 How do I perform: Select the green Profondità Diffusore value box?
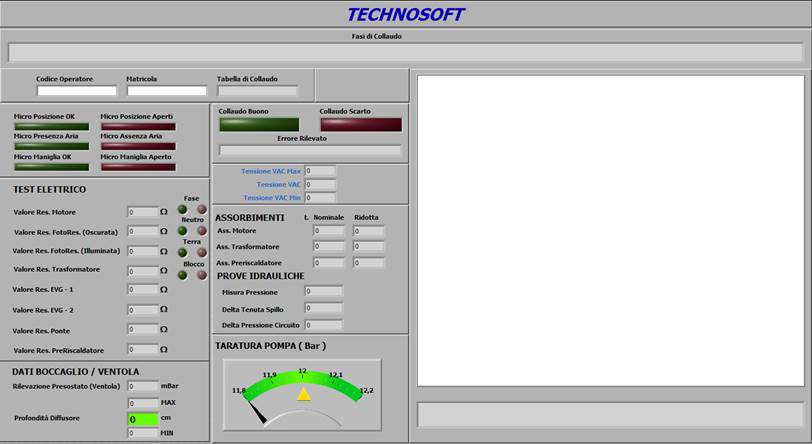(x=143, y=419)
